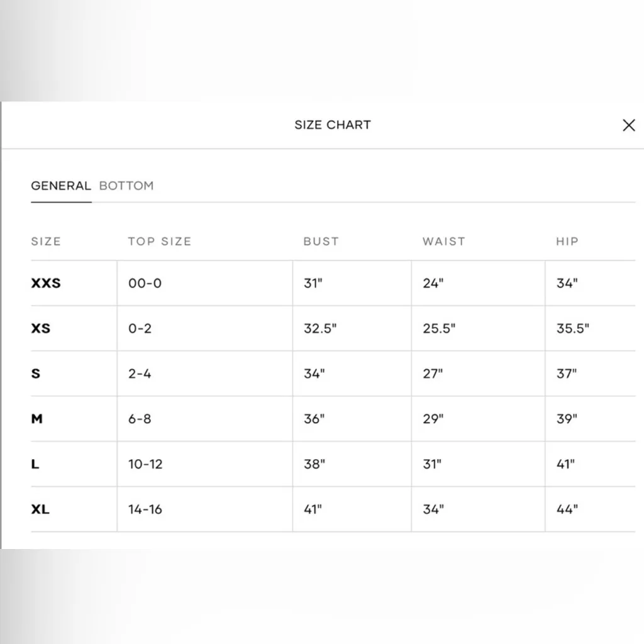Close the size chart dialog
Screen dimensions: 644x644
[x=628, y=125]
